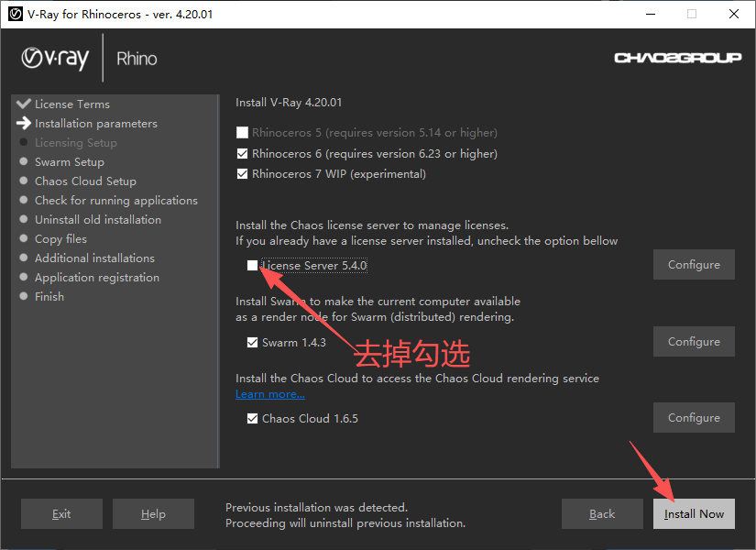Uncheck Rhinoceros 6 option
Image resolution: width=756 pixels, height=550 pixels.
(243, 153)
